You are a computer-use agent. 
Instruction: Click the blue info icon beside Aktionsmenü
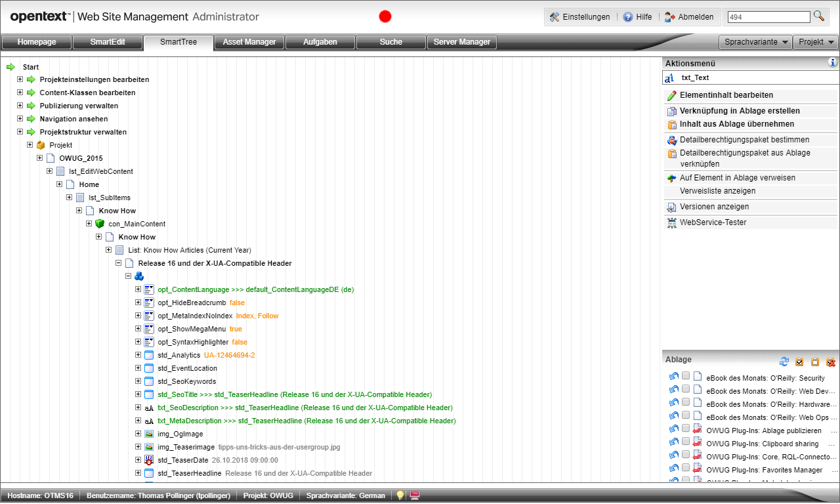click(x=833, y=63)
